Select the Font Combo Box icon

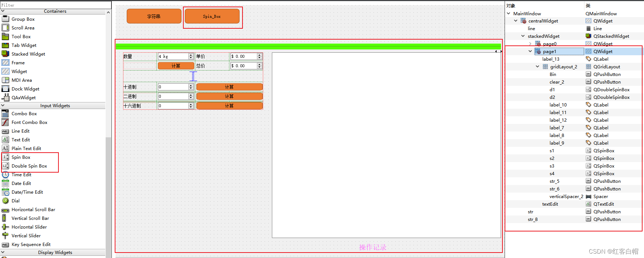(5, 122)
